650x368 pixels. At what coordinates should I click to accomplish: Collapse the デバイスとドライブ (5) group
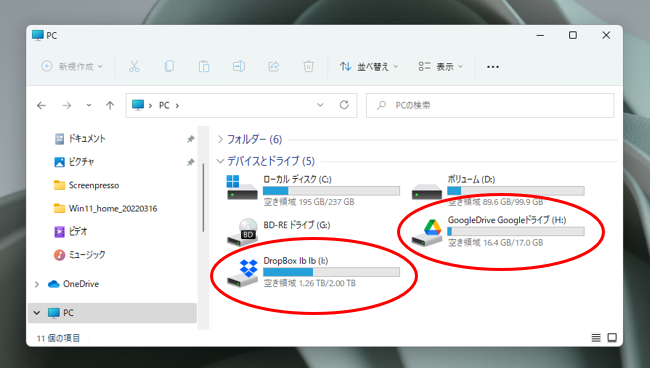click(221, 161)
